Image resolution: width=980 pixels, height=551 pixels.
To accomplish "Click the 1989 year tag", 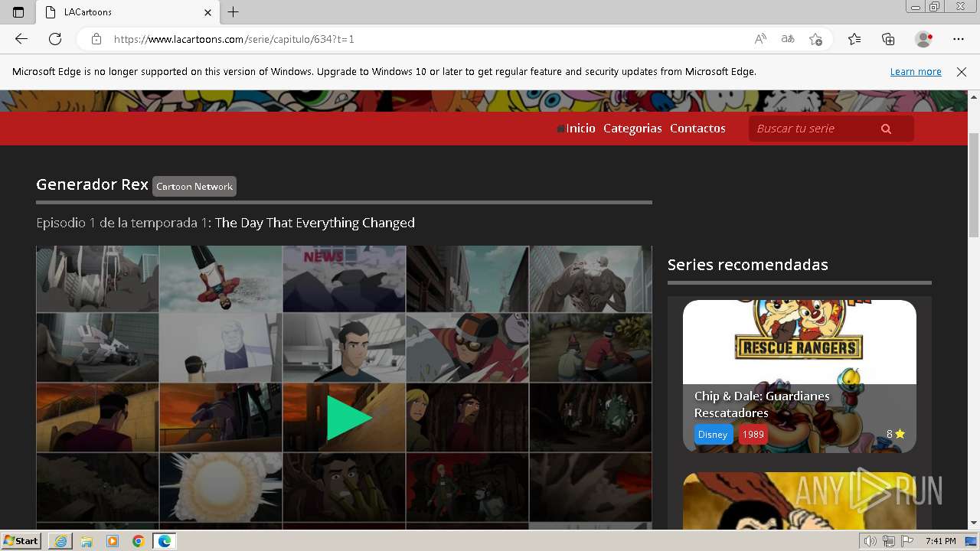I will pos(753,435).
